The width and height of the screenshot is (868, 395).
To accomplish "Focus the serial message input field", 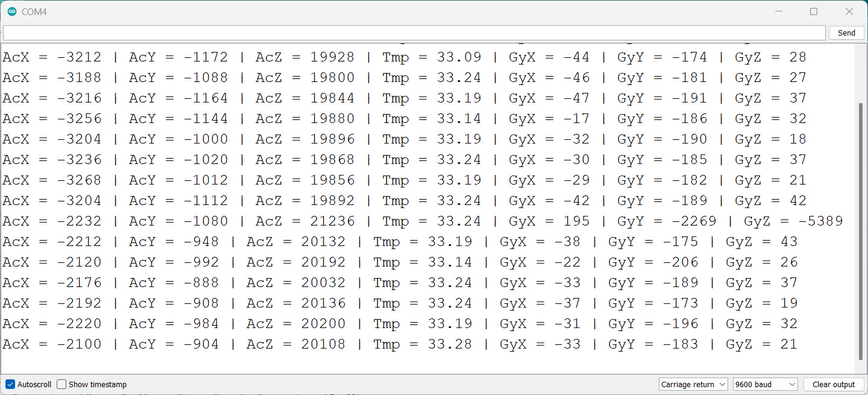I will 414,33.
